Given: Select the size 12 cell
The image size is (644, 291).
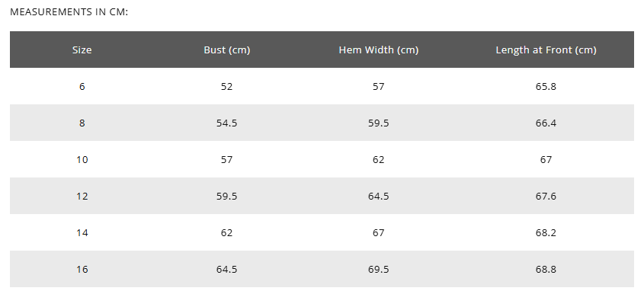Looking at the screenshot, I should pyautogui.click(x=82, y=196).
